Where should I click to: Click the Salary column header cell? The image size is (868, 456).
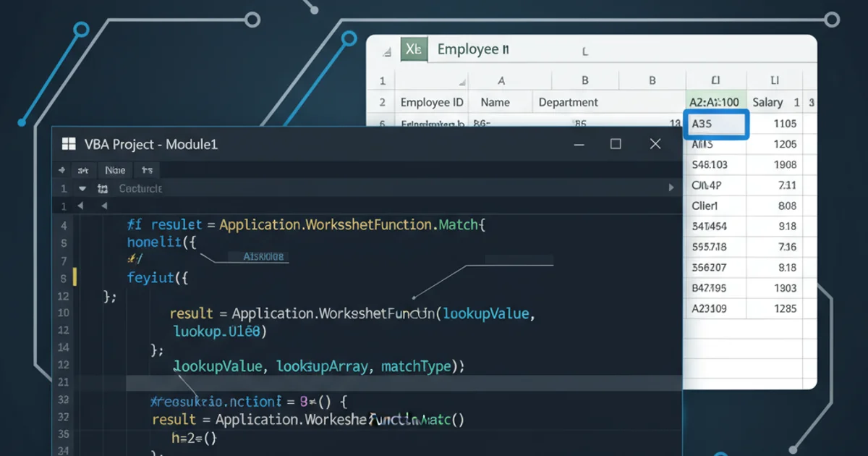[767, 102]
